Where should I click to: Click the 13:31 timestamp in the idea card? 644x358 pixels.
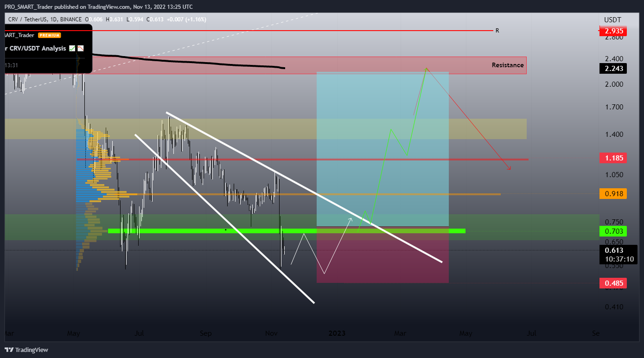pyautogui.click(x=11, y=66)
